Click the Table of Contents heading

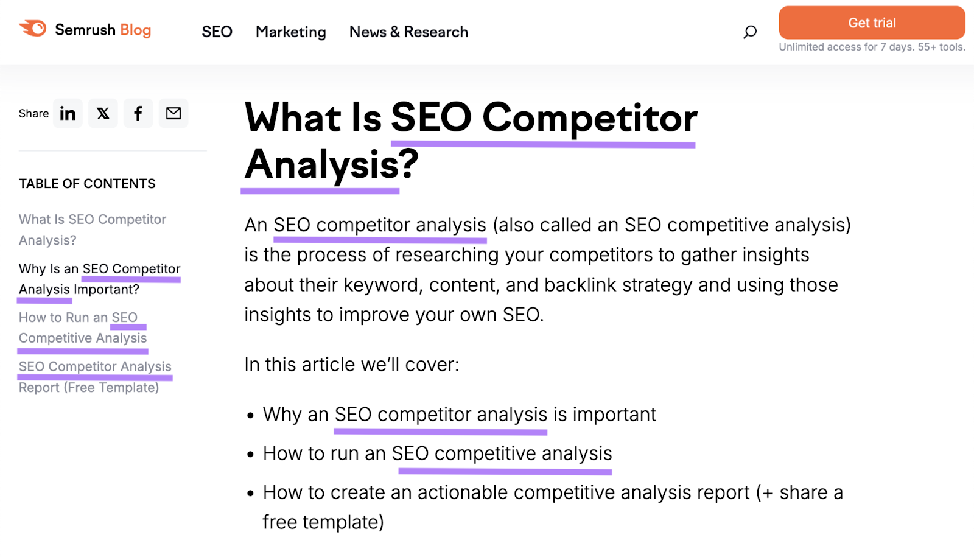click(x=87, y=183)
